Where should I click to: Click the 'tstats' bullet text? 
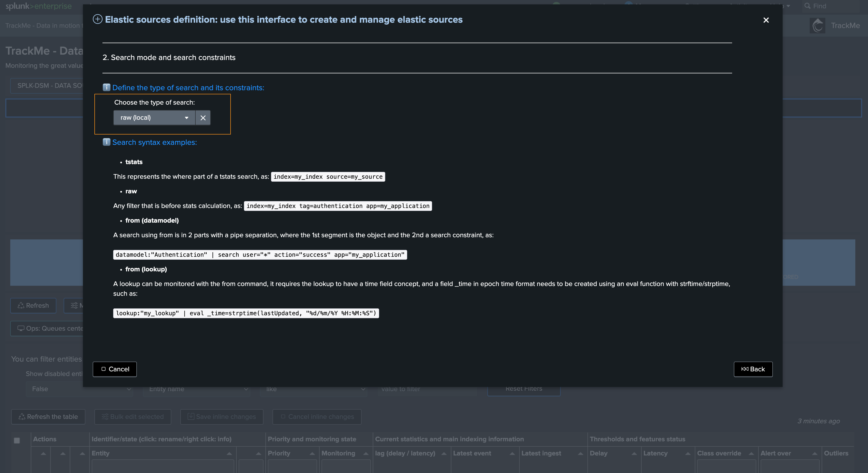point(134,162)
